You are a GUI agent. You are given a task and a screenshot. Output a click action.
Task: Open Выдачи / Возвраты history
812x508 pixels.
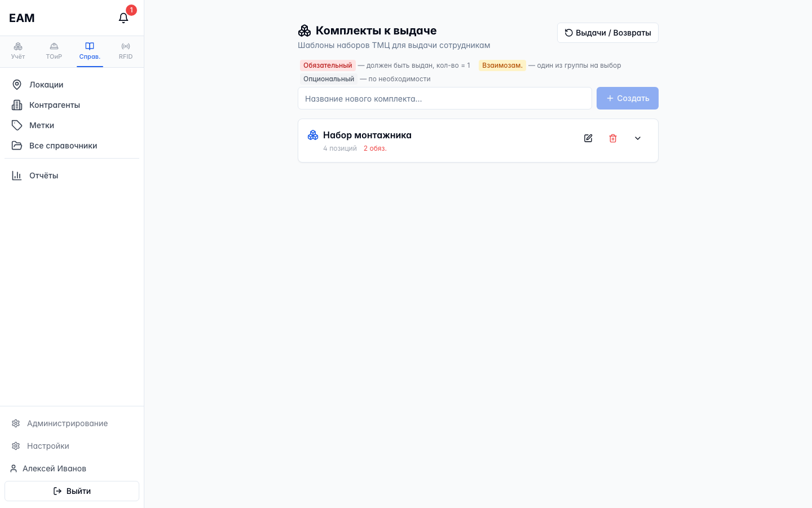click(608, 33)
